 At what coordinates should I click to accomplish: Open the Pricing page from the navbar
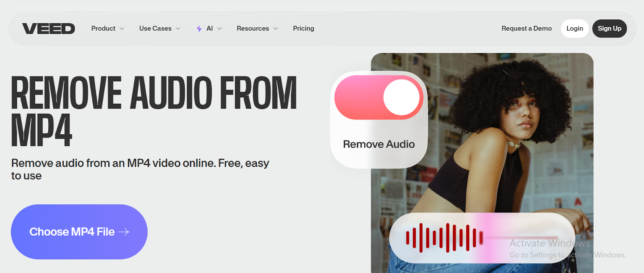pyautogui.click(x=303, y=29)
